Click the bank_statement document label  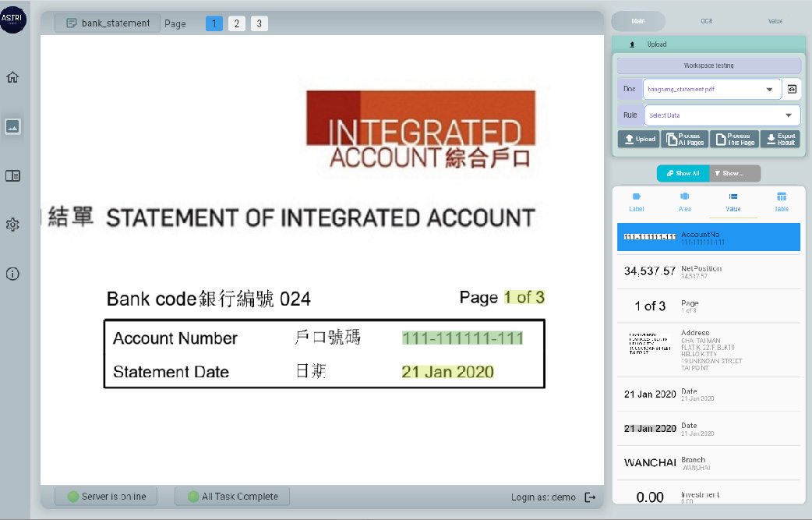click(x=108, y=23)
